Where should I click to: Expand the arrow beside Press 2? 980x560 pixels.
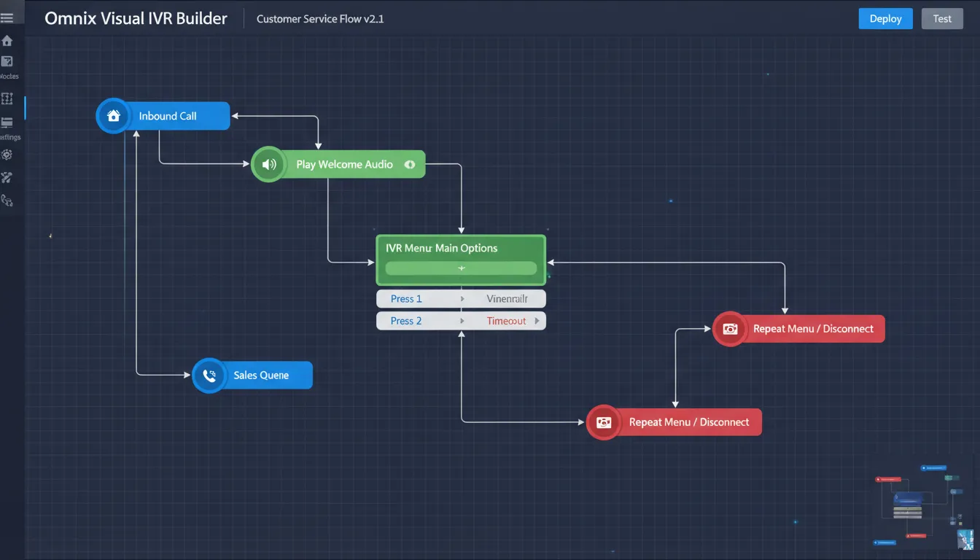[x=462, y=321]
